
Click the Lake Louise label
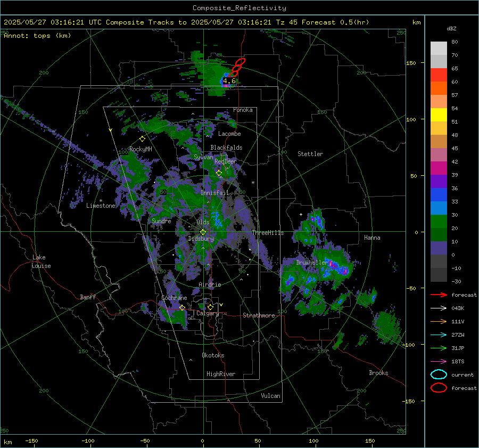pos(41,262)
